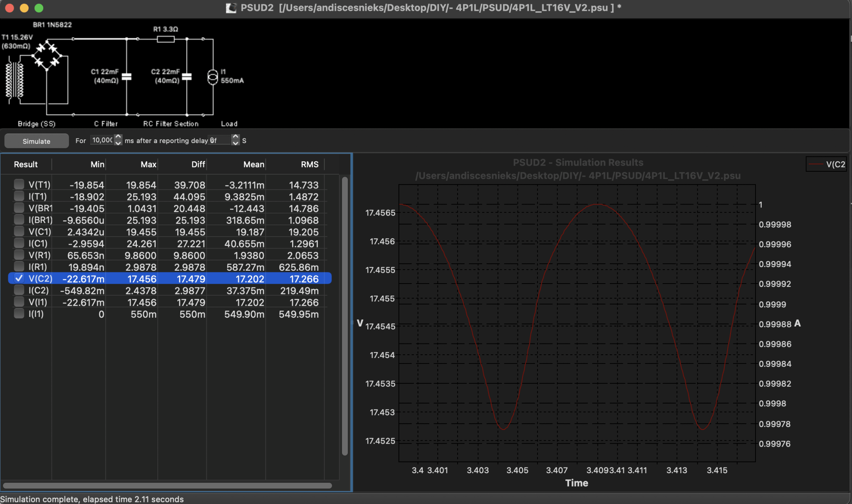Click the results table horizontal scrollbar
This screenshot has height=504, width=852.
(x=167, y=485)
